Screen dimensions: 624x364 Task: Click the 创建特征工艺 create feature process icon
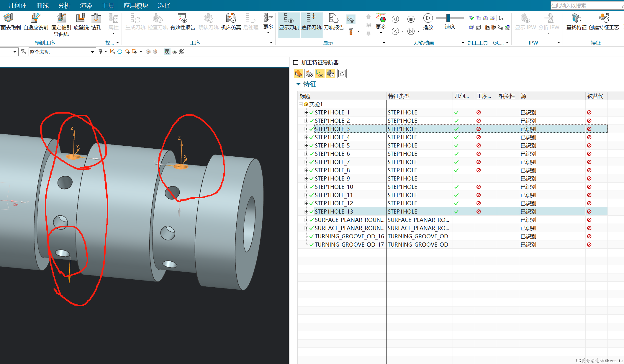[604, 22]
